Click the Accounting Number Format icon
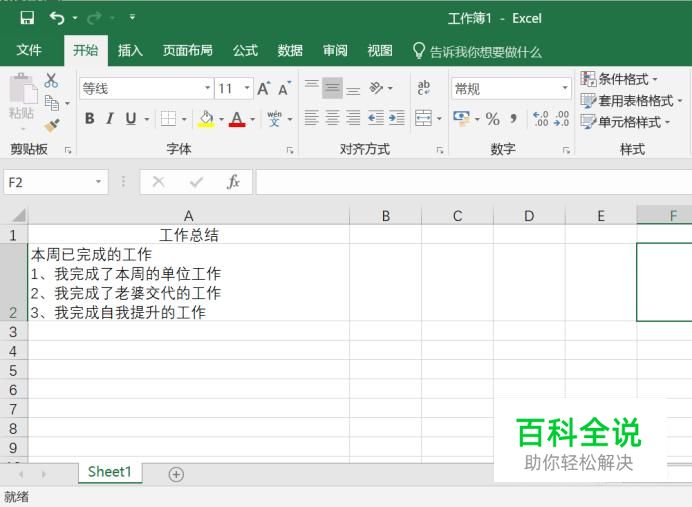 point(461,118)
